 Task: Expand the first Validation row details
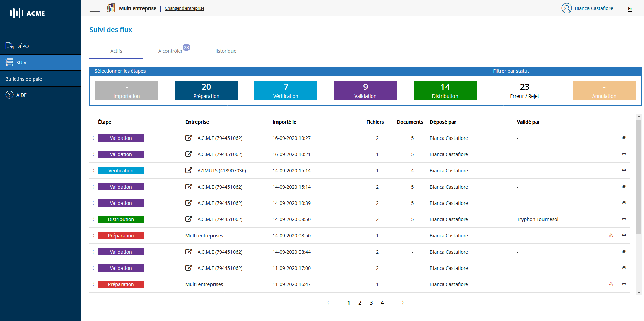93,138
